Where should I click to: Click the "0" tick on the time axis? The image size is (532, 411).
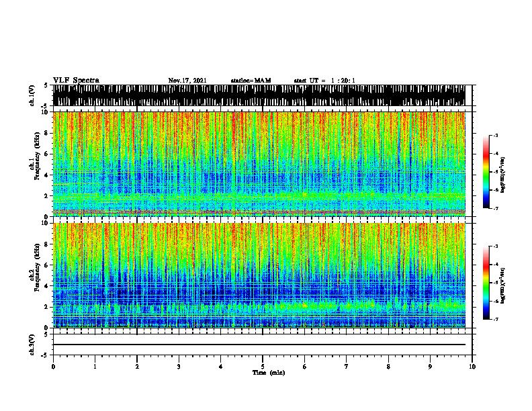click(53, 367)
